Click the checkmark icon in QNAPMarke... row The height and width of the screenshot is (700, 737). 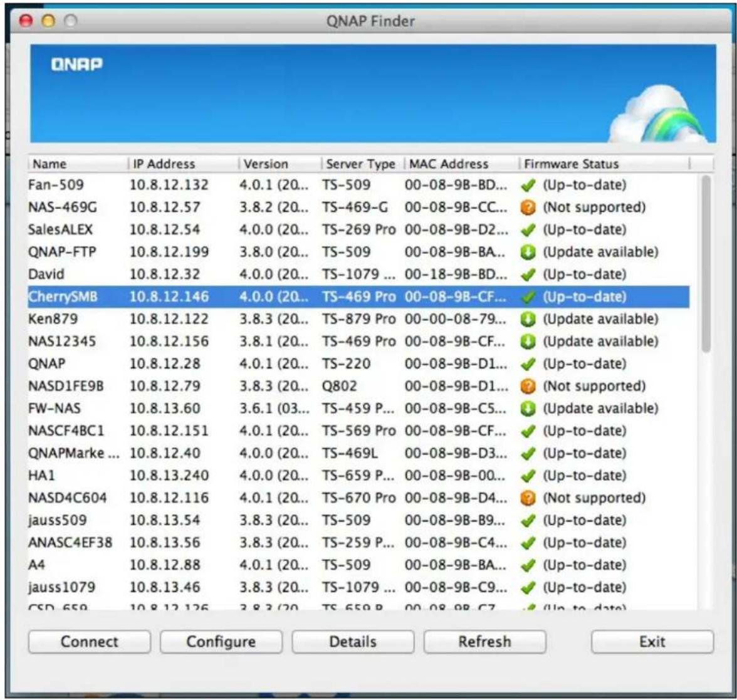pos(528,454)
